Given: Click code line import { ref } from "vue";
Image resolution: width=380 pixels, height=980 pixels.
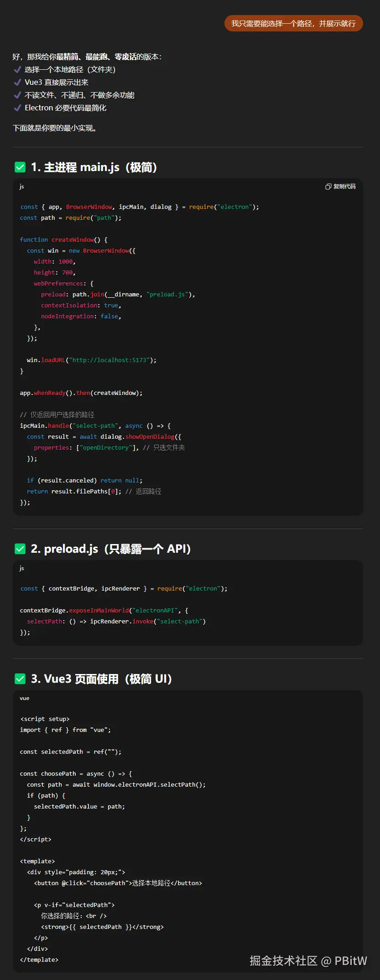Looking at the screenshot, I should pos(65,730).
